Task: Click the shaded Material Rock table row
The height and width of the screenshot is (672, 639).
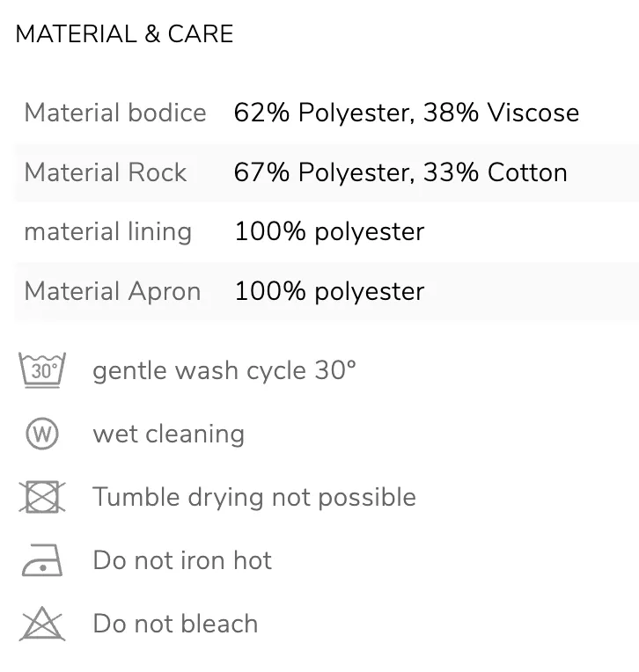Action: 327,172
